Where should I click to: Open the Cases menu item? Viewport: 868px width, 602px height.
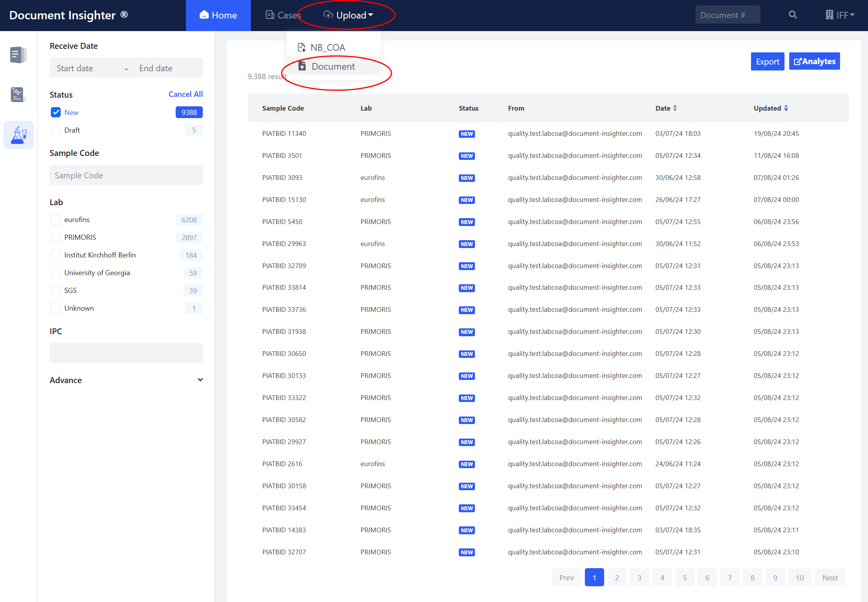click(283, 15)
